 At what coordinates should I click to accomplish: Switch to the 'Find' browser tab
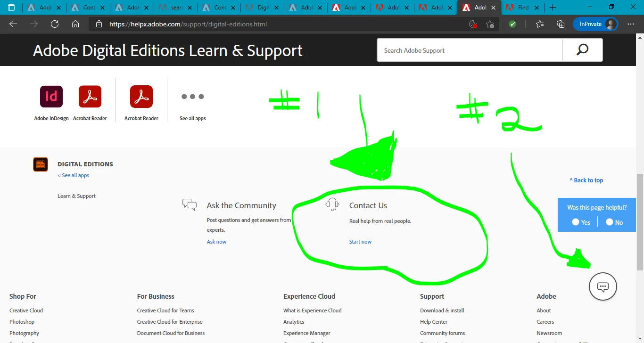pos(520,8)
